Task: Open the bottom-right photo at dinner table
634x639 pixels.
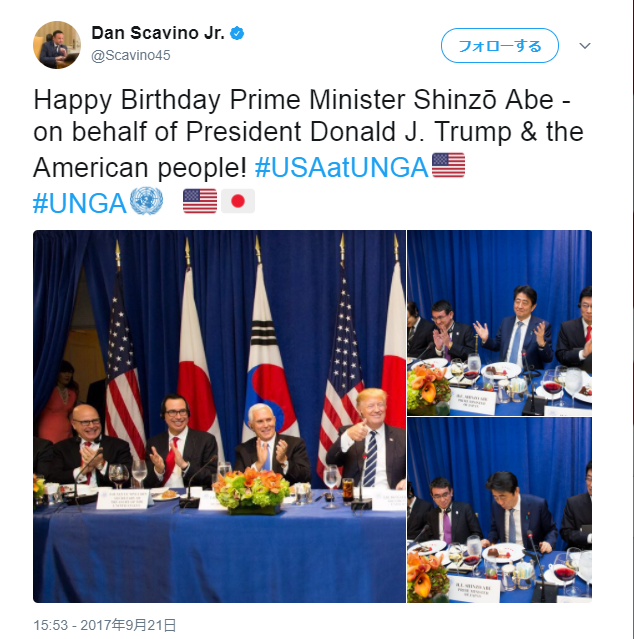Action: click(500, 510)
